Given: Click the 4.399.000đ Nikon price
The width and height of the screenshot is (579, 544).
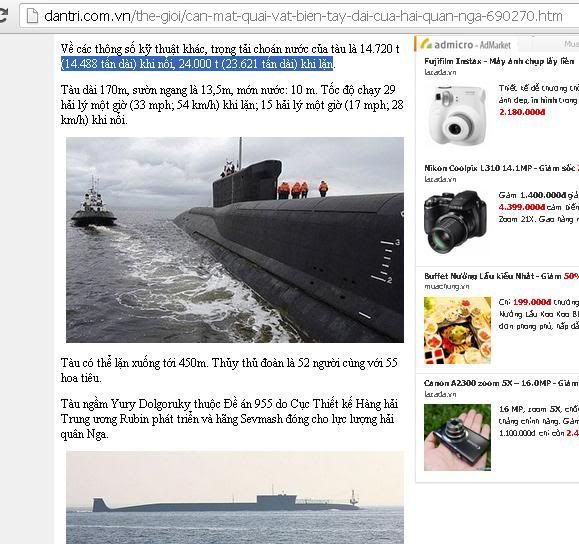Looking at the screenshot, I should (x=521, y=207).
